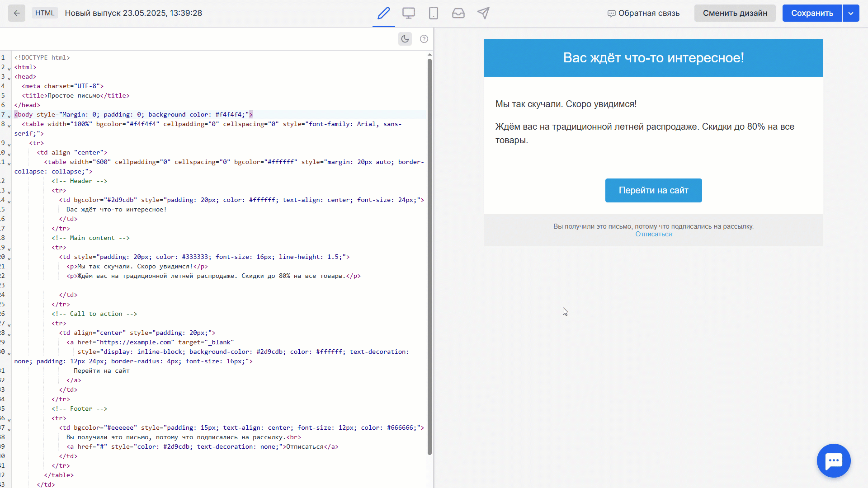This screenshot has width=868, height=488.
Task: Select the pencil editing mode icon
Action: 383,13
